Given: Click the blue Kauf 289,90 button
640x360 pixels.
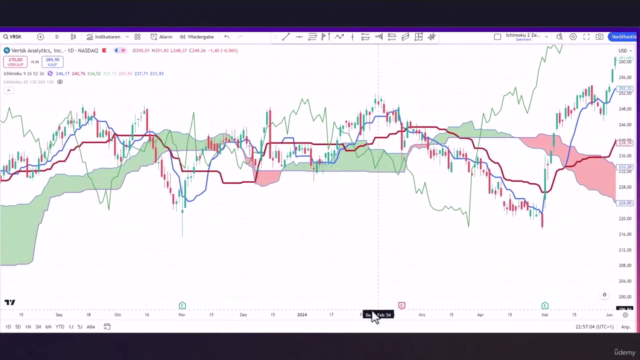Looking at the screenshot, I should click(52, 62).
